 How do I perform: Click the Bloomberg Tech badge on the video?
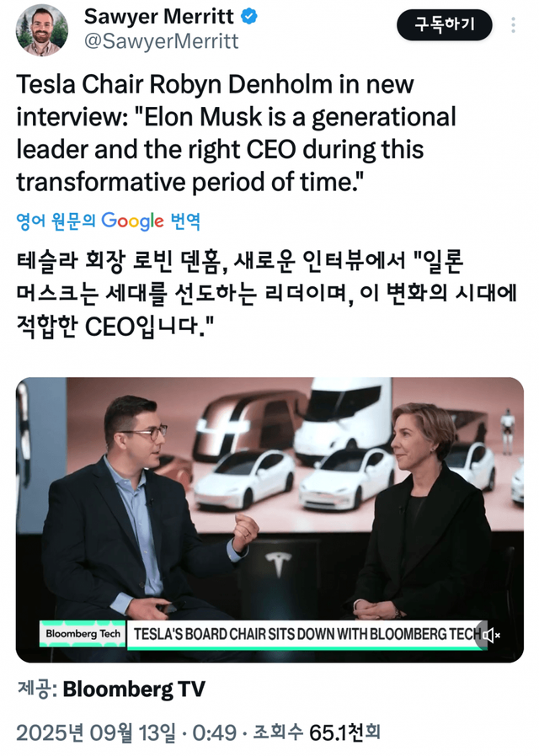(83, 633)
